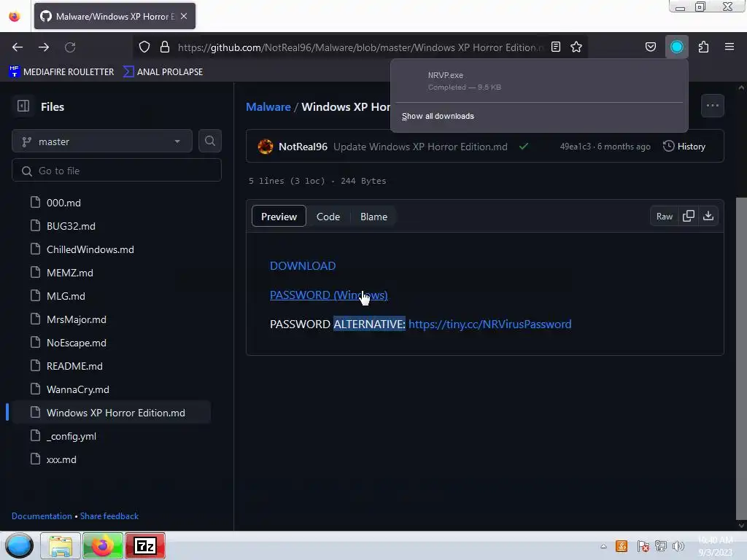Open Firefox hamburger application menu
Viewport: 747px width, 560px height.
point(729,47)
